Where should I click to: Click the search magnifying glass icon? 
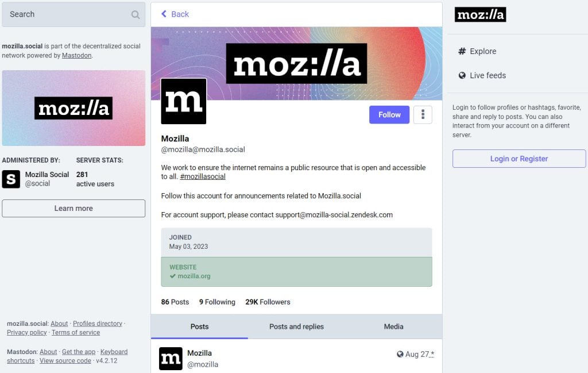[x=136, y=14]
